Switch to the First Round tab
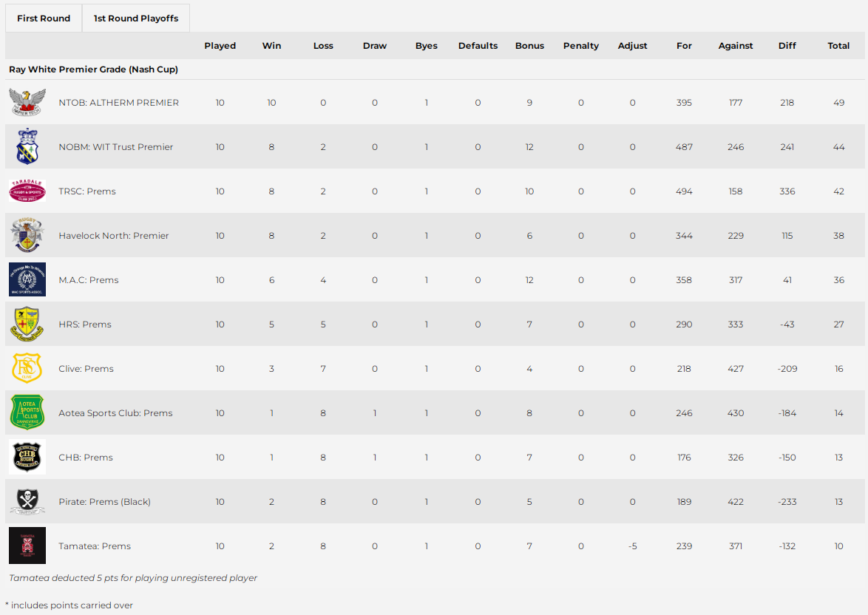Image resolution: width=868 pixels, height=615 pixels. click(43, 18)
